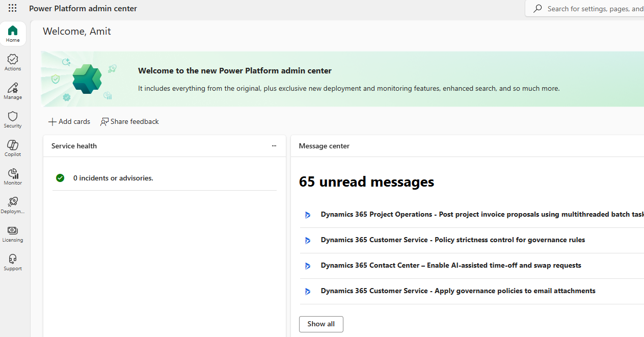Go to Home in the sidebar
Image resolution: width=644 pixels, height=337 pixels.
pyautogui.click(x=13, y=34)
